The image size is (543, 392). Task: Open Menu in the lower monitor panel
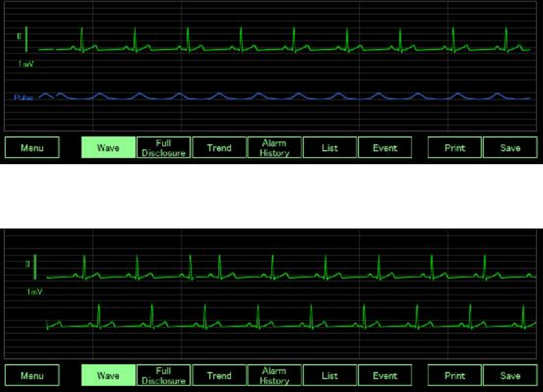32,376
